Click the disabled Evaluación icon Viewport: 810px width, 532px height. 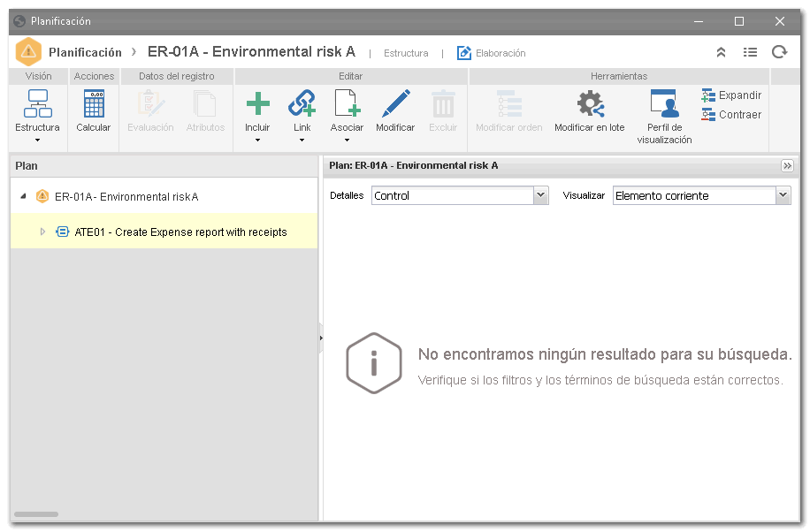pos(150,103)
